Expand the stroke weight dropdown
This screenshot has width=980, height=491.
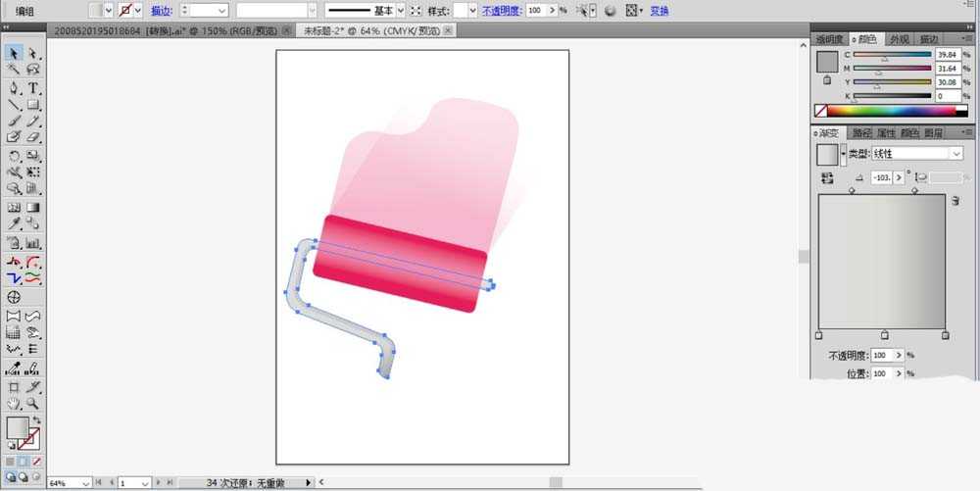(x=221, y=11)
